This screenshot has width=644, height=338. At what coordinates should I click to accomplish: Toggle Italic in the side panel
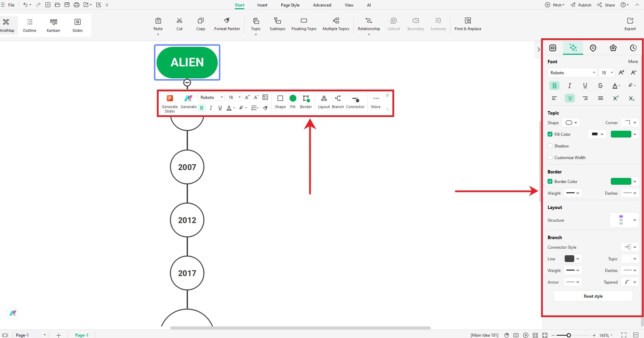point(569,86)
